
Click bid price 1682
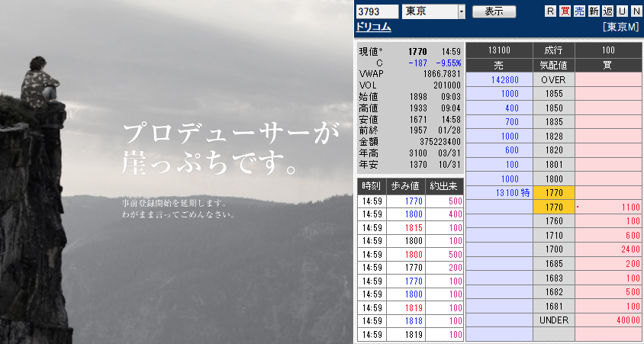554,292
